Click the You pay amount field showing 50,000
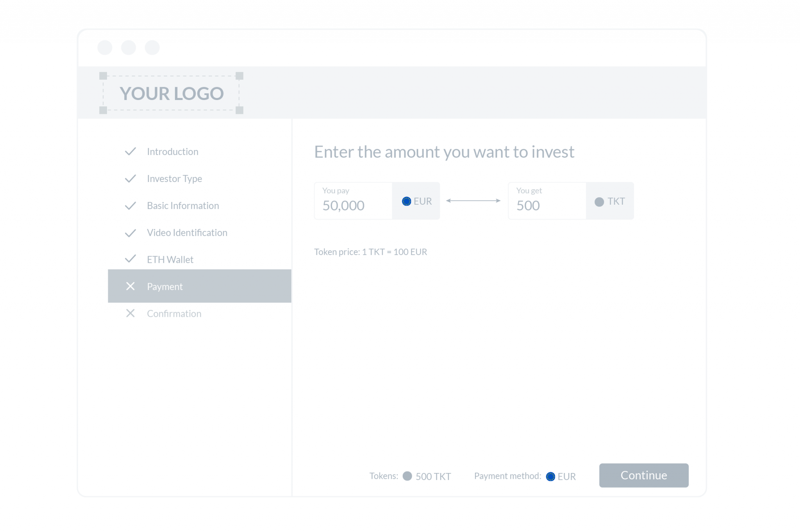 [353, 201]
